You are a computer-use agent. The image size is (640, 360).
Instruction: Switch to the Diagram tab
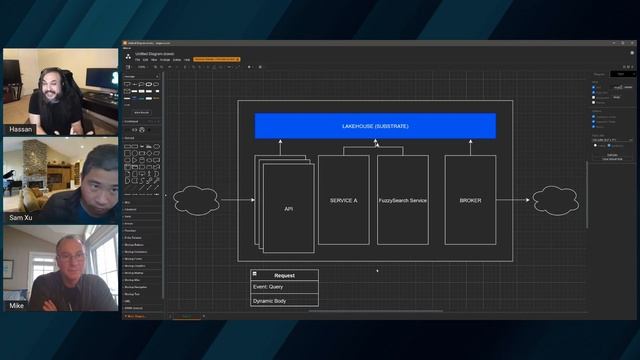point(599,74)
